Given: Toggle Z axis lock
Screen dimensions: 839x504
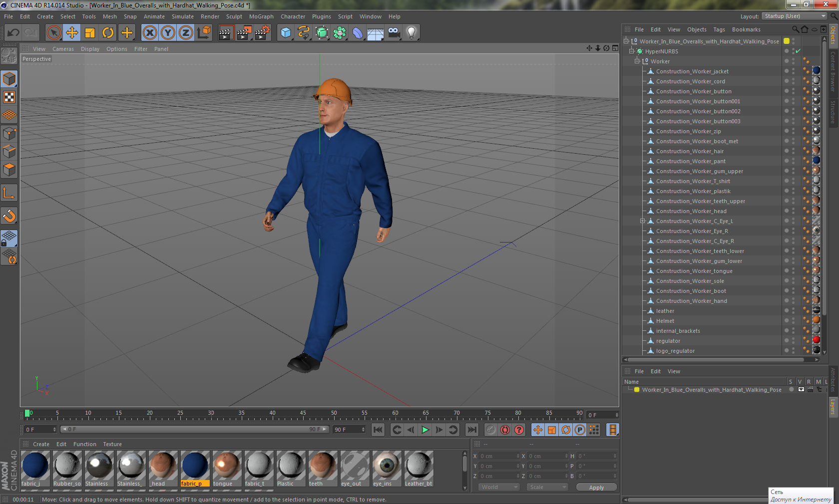Looking at the screenshot, I should (186, 33).
